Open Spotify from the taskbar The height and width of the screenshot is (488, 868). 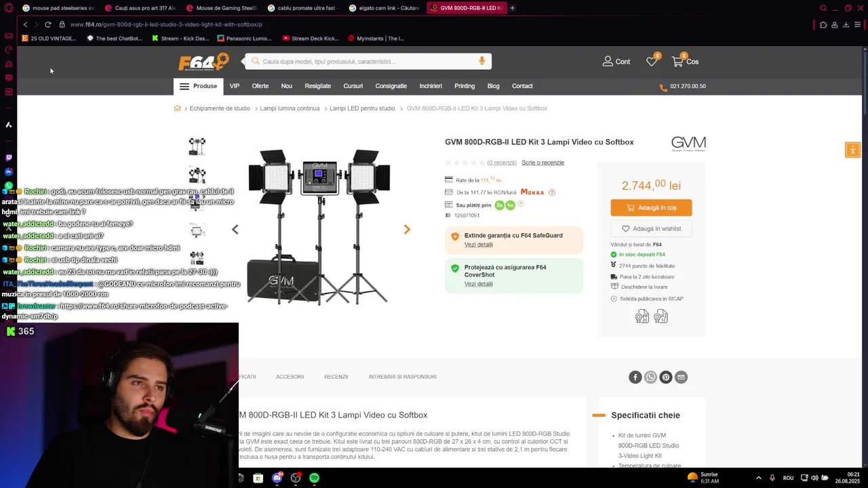pyautogui.click(x=315, y=478)
